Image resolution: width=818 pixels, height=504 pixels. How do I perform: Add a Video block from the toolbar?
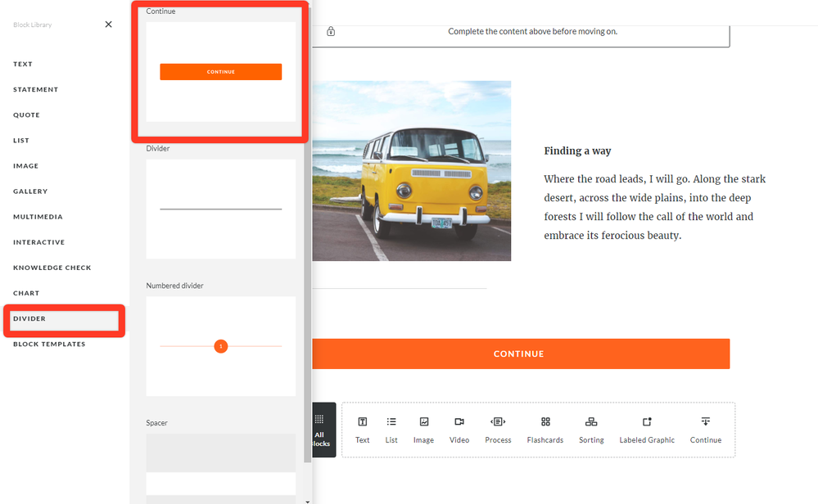pyautogui.click(x=459, y=430)
